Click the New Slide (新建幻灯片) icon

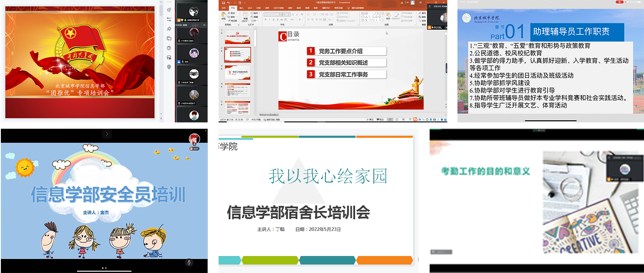(x=246, y=14)
